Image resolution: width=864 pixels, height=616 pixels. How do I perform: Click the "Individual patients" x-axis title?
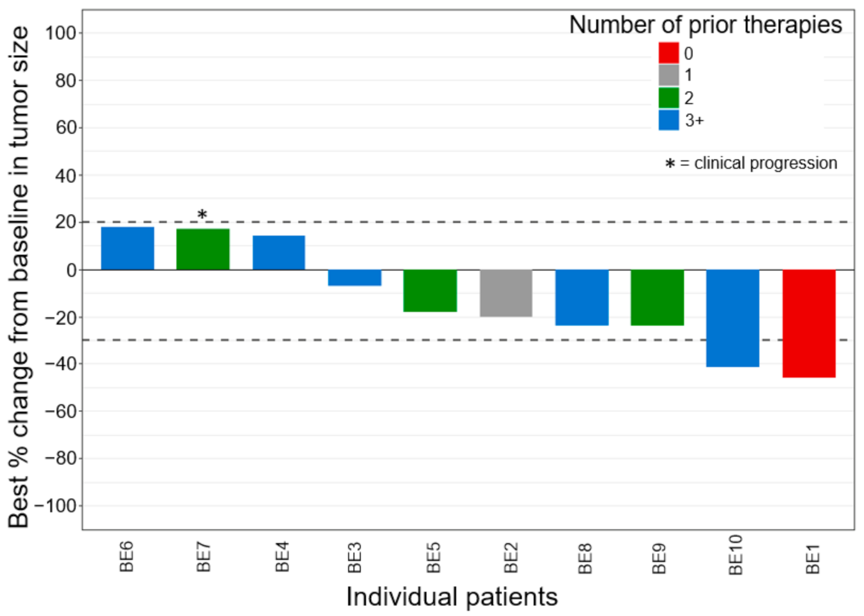452,597
